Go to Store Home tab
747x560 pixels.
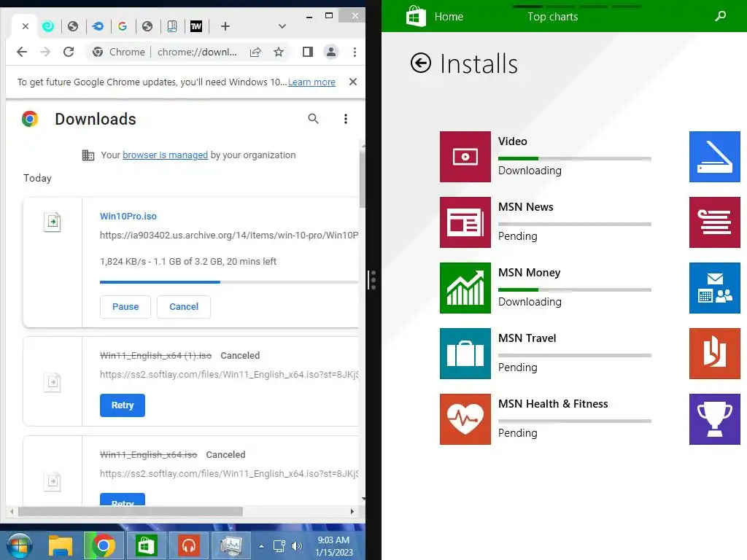click(x=449, y=17)
